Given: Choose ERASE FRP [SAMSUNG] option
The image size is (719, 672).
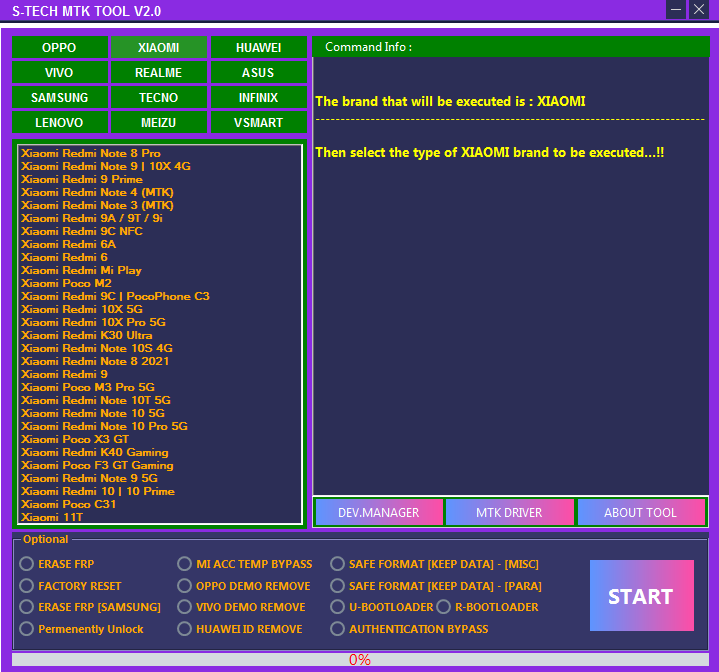Looking at the screenshot, I should tap(90, 607).
